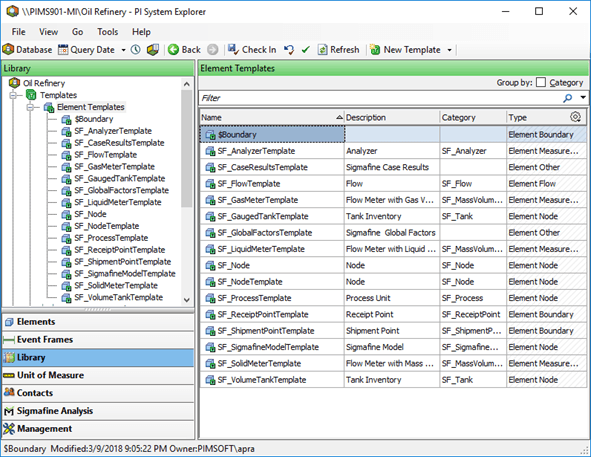Open the New Template dropdown arrow
The width and height of the screenshot is (591, 457).
coord(449,50)
